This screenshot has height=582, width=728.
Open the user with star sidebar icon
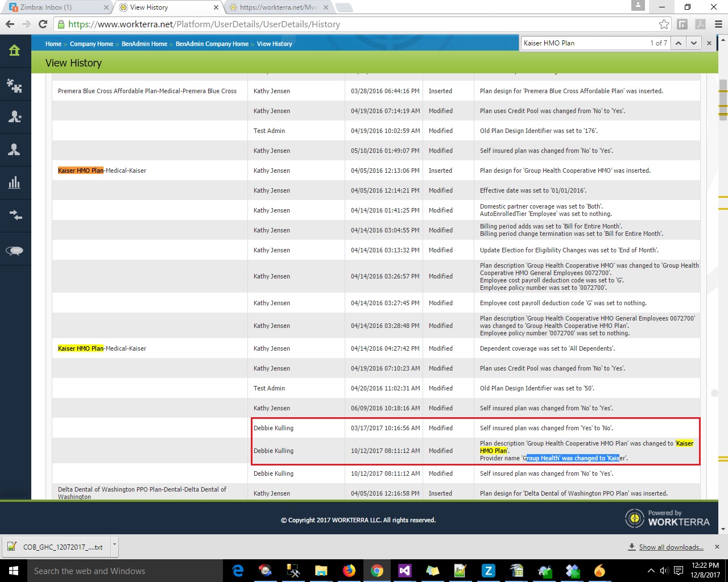pyautogui.click(x=15, y=117)
